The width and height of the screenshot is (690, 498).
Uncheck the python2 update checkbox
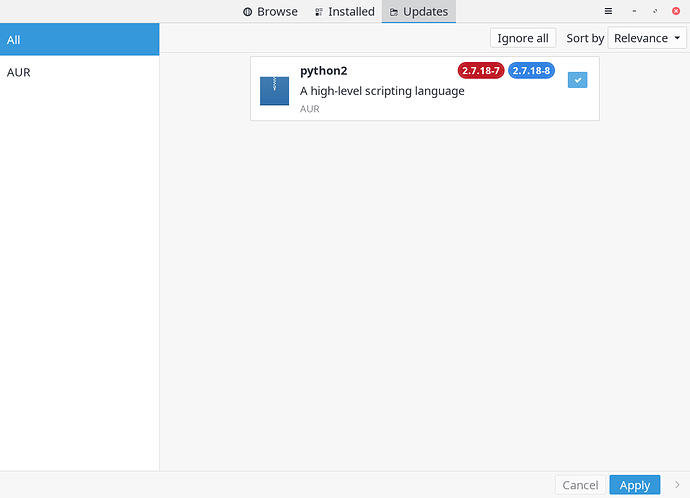point(577,80)
